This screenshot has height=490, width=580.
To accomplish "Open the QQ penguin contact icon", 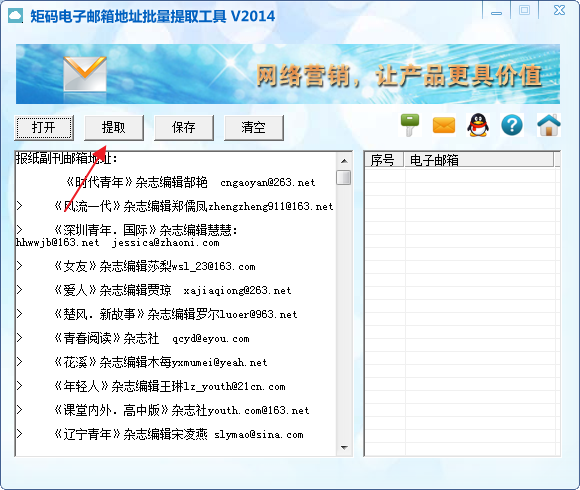I will pyautogui.click(x=478, y=125).
